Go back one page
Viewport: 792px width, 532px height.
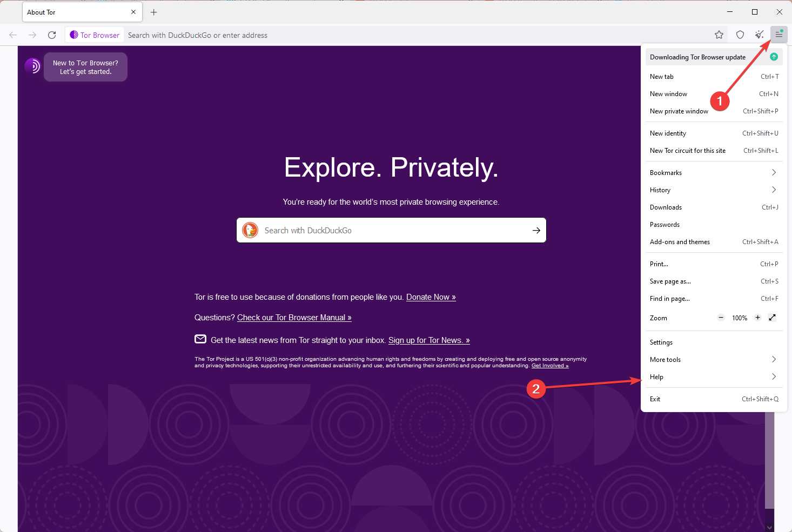[x=13, y=35]
